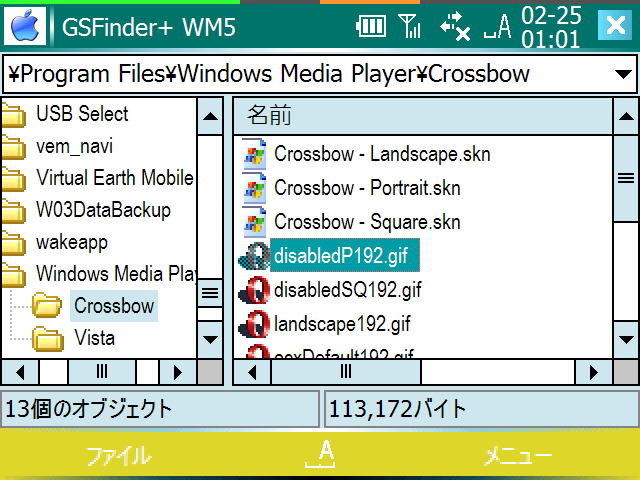
Task: Tap tree panel scroll left arrow
Action: pos(20,372)
